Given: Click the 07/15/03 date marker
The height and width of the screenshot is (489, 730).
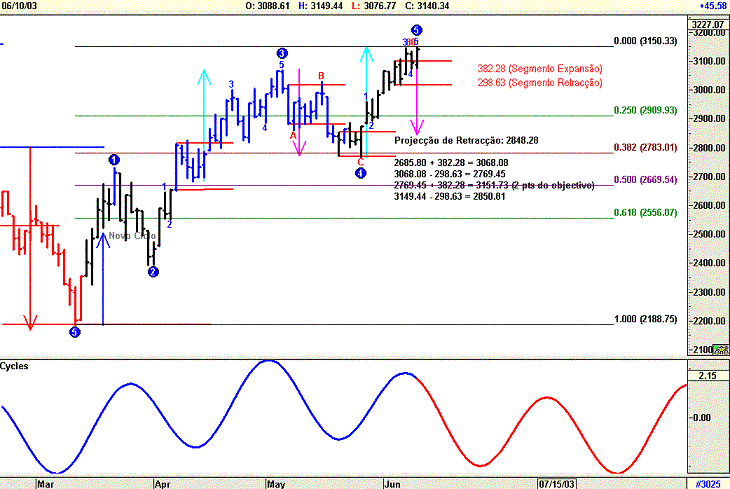Looking at the screenshot, I should (x=556, y=484).
